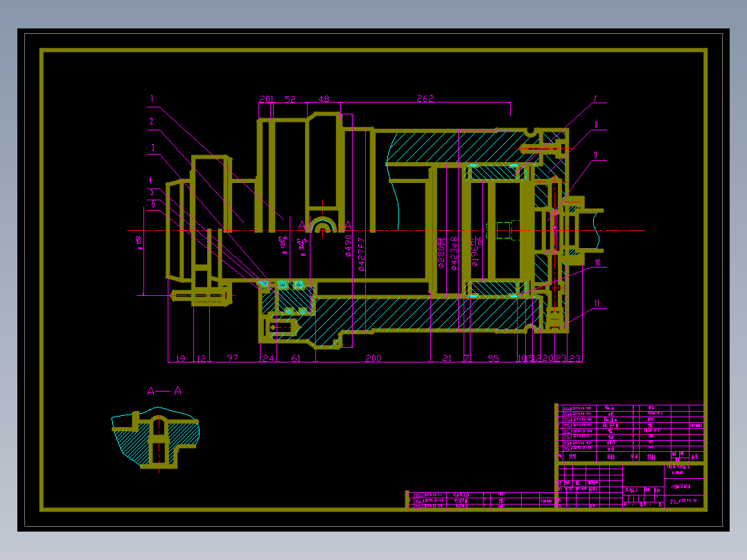Select the bottom dimension value "19"
747x560 pixels.
(181, 358)
